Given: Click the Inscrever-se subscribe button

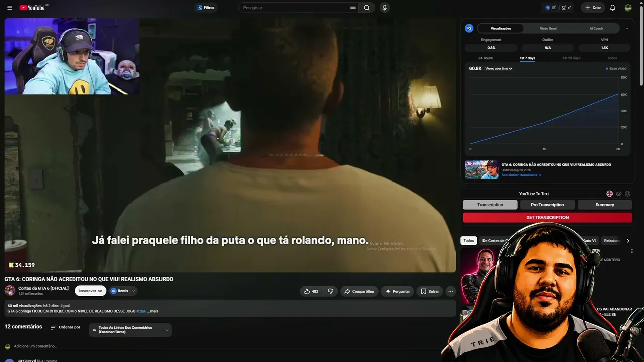Looking at the screenshot, I should (91, 291).
